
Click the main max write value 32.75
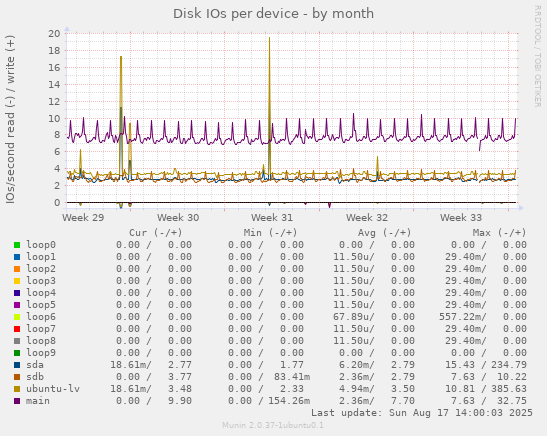point(512,401)
